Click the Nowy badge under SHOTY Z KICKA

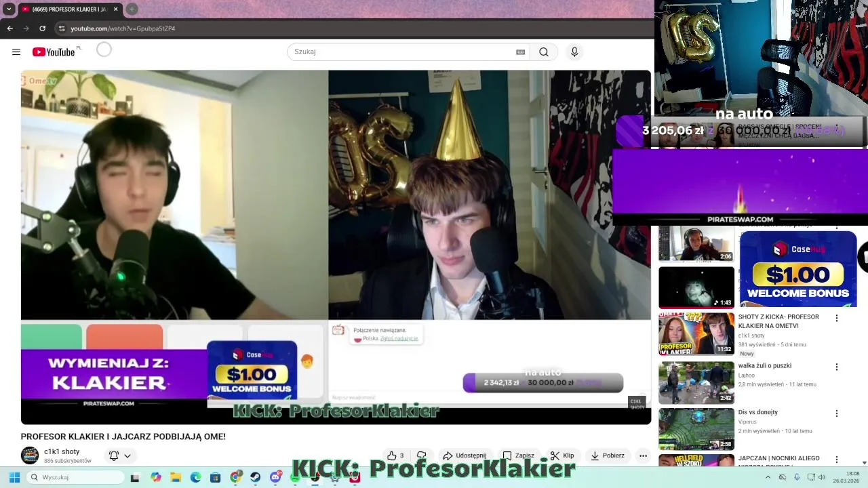point(747,354)
